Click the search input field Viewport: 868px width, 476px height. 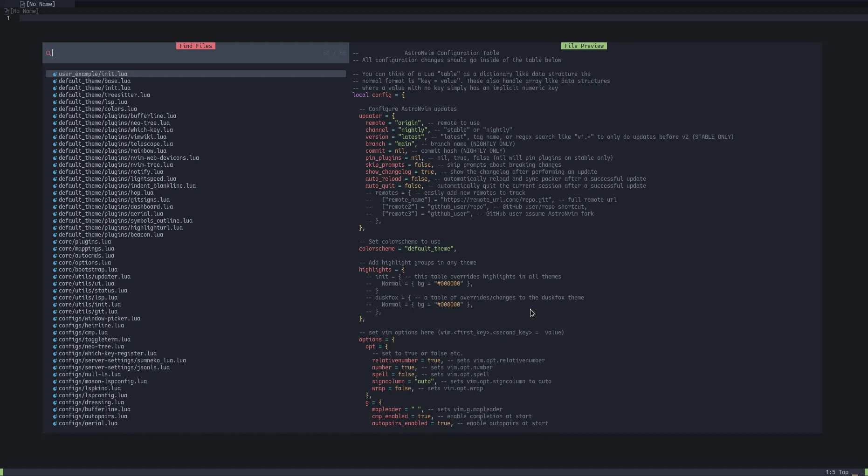[x=140, y=53]
